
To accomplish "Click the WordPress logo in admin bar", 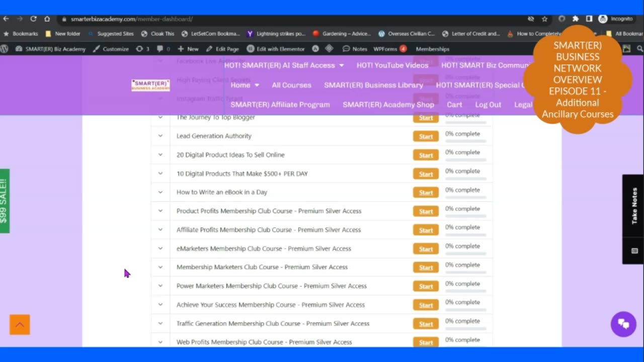I will pos(5,49).
